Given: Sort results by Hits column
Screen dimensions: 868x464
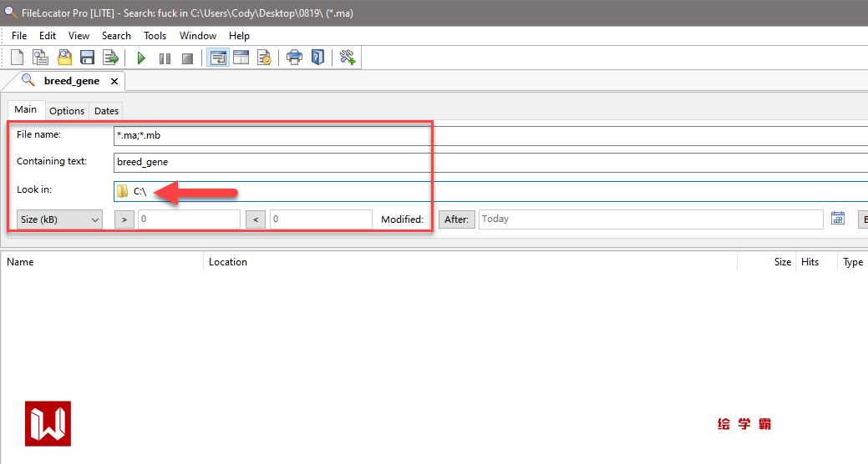Looking at the screenshot, I should [x=810, y=262].
